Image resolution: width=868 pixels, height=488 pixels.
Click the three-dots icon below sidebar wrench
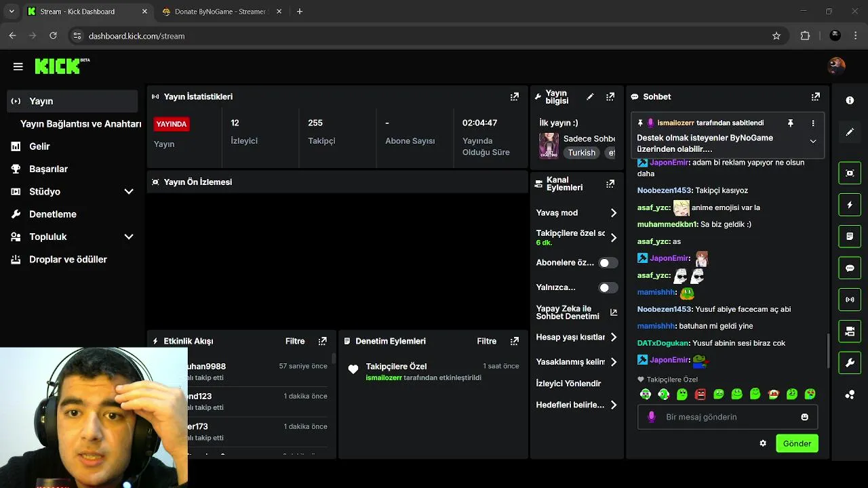850,394
